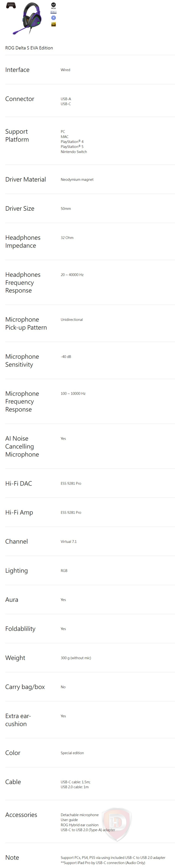Click the Hi-Res Audio badge

pyautogui.click(x=53, y=24)
